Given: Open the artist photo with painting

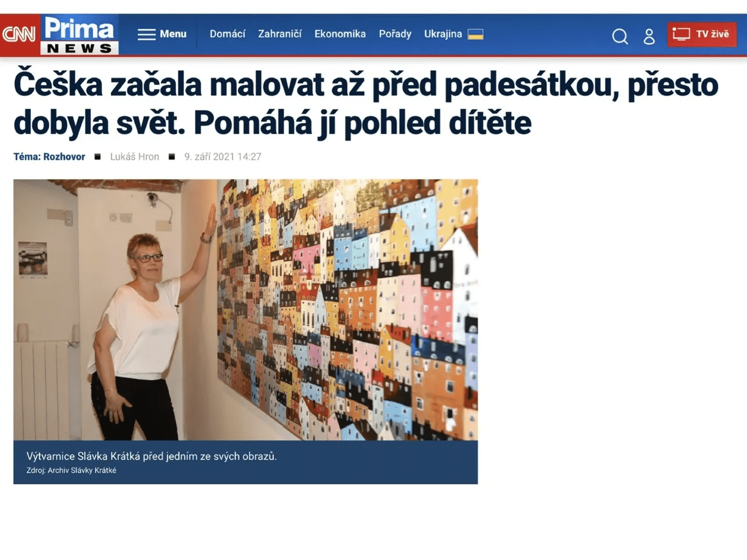Looking at the screenshot, I should coord(246,310).
